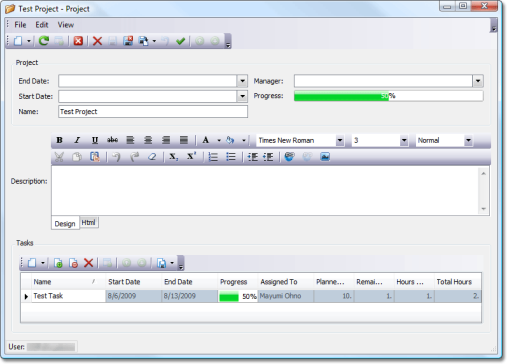Click the red Delete X in main toolbar
507x364 pixels.
(x=97, y=41)
